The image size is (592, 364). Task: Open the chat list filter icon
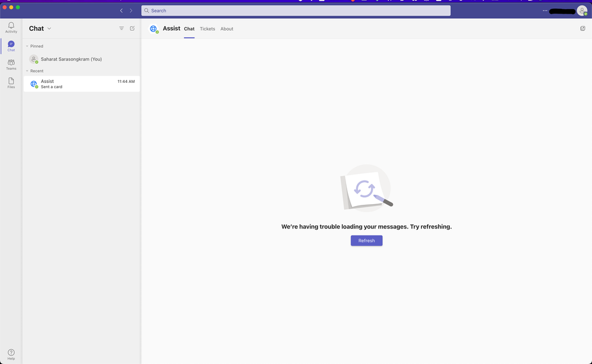[x=121, y=28]
